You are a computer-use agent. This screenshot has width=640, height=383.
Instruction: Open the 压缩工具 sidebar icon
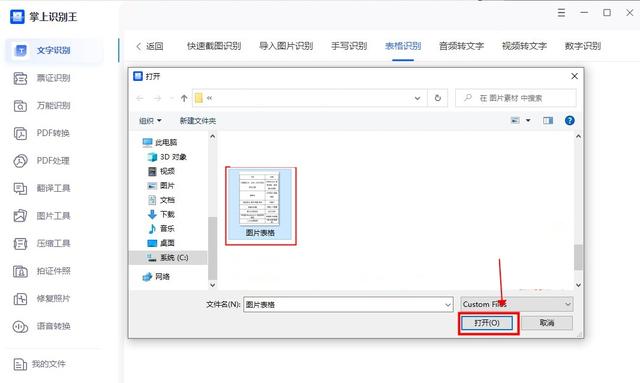click(20, 244)
